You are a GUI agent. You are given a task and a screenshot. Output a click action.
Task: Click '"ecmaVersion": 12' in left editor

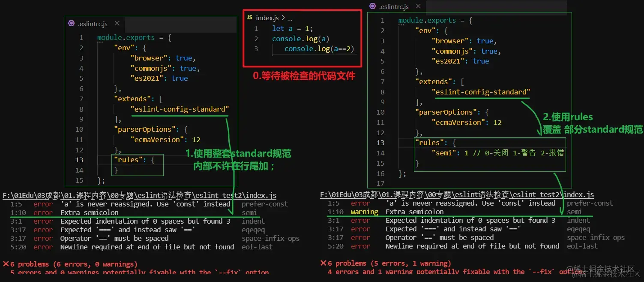tap(165, 139)
